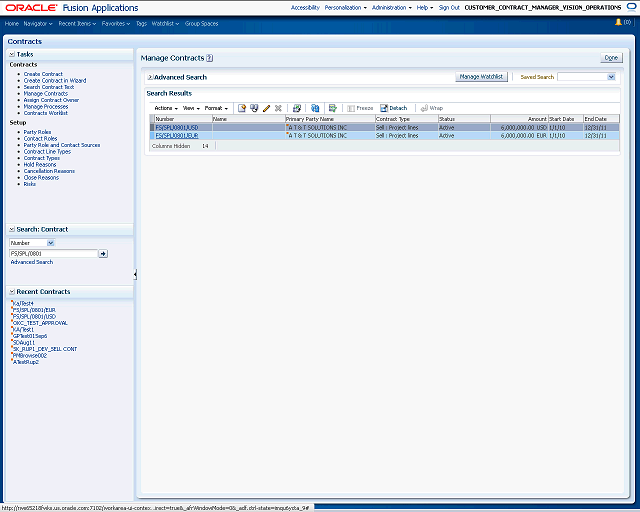Expand the Advanced Search section
The width and height of the screenshot is (640, 512).
tap(150, 77)
